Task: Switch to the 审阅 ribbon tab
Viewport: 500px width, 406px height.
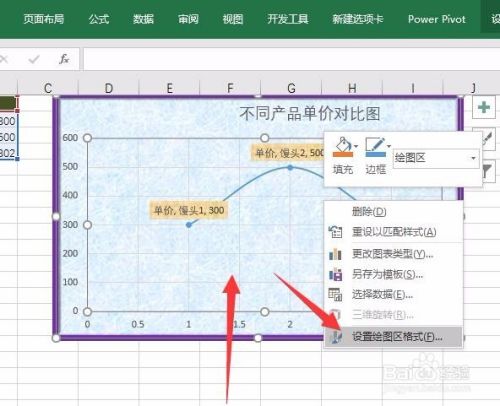Action: [188, 19]
